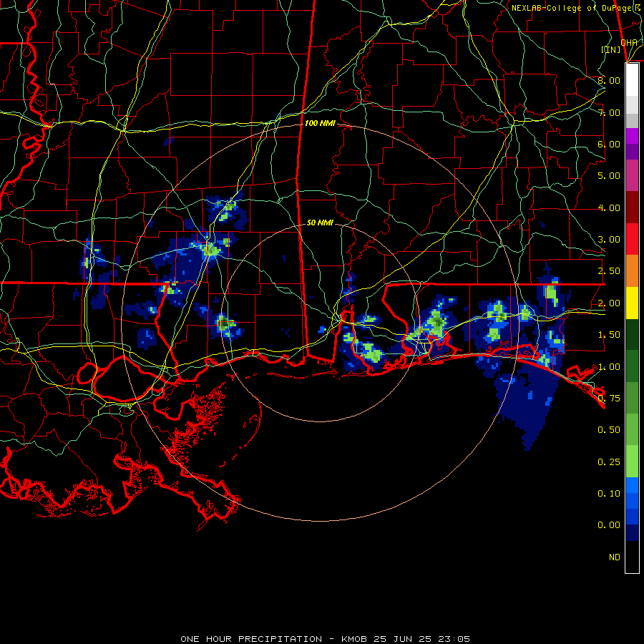Click the [IN] units label

coord(611,49)
